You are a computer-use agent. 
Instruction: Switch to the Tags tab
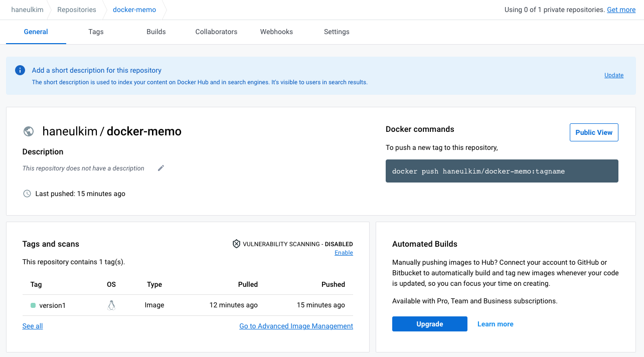[96, 32]
